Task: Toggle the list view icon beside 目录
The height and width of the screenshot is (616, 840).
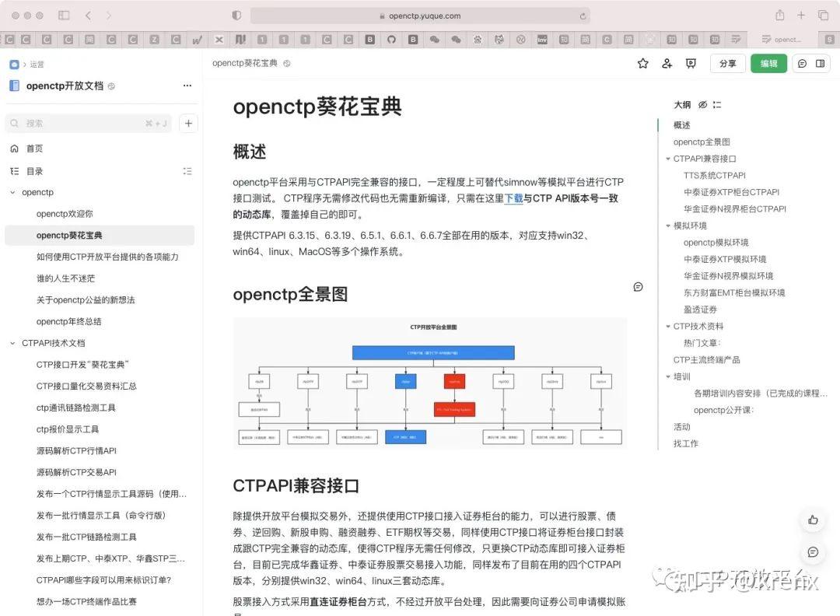Action: click(x=187, y=170)
